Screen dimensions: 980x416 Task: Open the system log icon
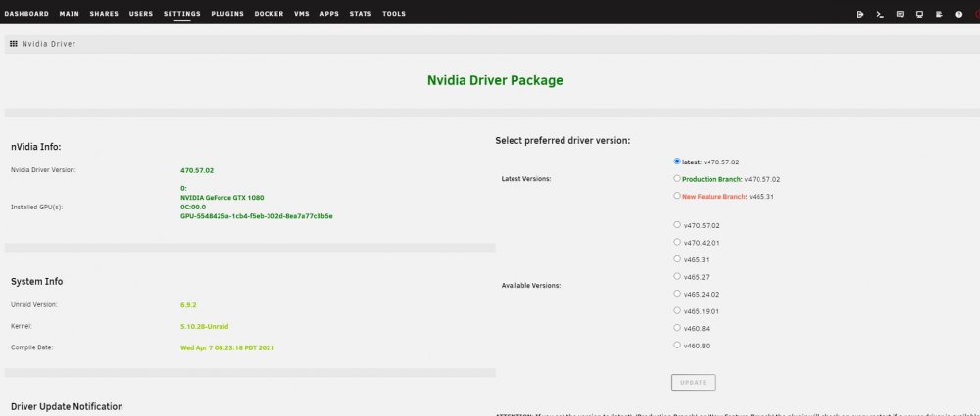point(939,14)
